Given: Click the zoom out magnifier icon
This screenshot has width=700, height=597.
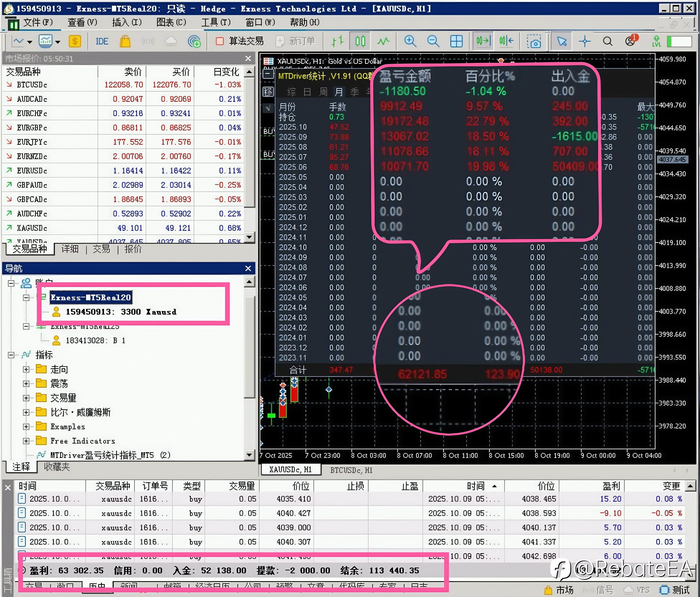Looking at the screenshot, I should pos(433,41).
